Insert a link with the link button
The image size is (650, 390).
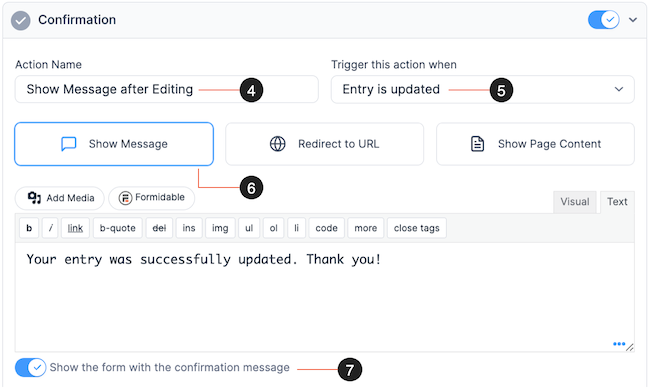tap(75, 228)
